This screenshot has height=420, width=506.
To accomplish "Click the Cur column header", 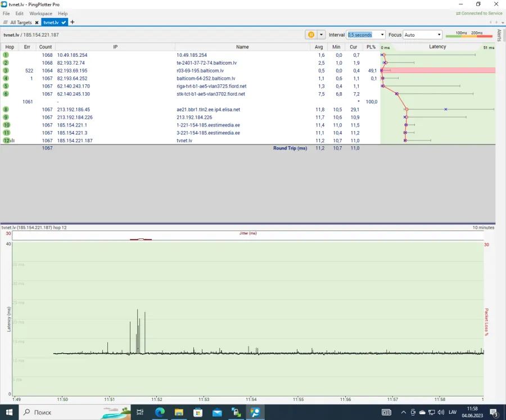I will [354, 47].
